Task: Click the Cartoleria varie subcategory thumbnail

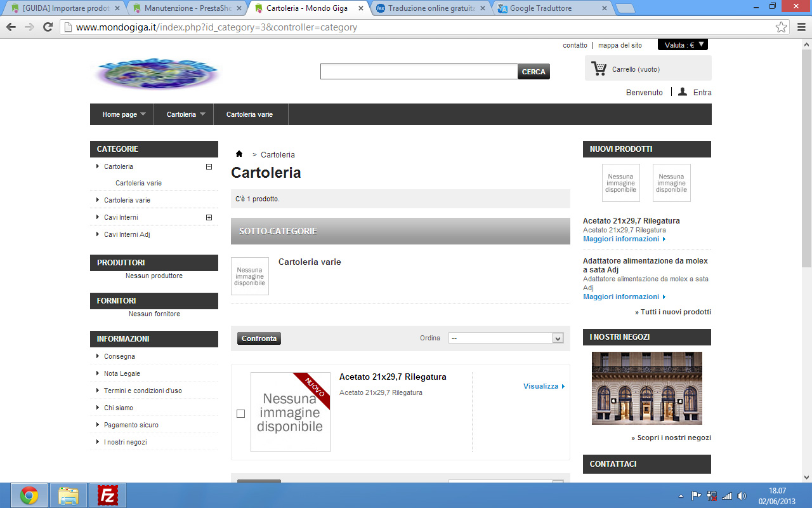Action: [250, 276]
